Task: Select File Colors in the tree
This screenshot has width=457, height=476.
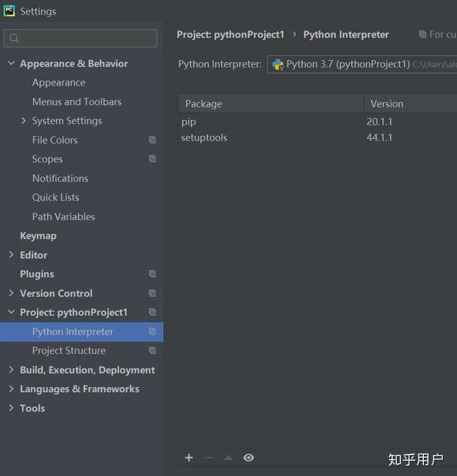Action: point(55,140)
